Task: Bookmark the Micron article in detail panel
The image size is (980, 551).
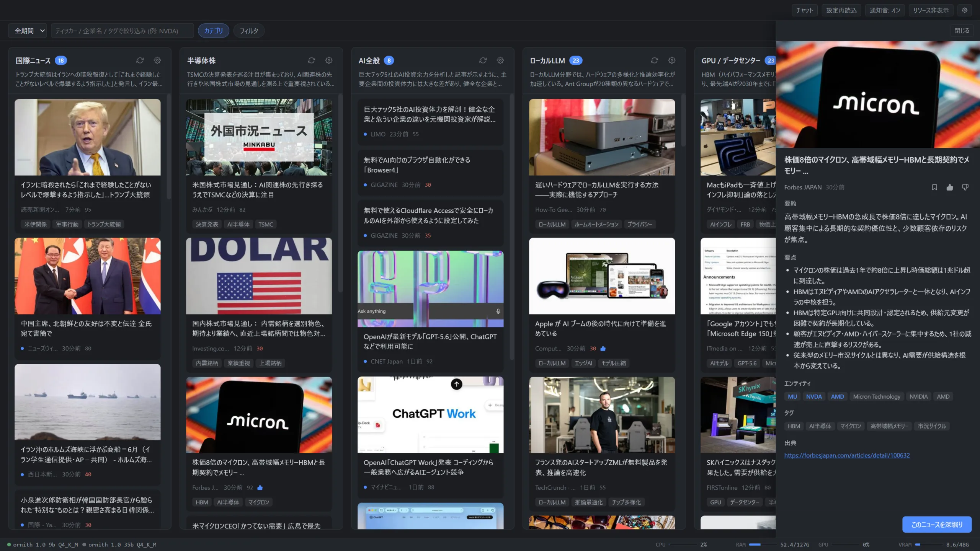Action: [934, 187]
